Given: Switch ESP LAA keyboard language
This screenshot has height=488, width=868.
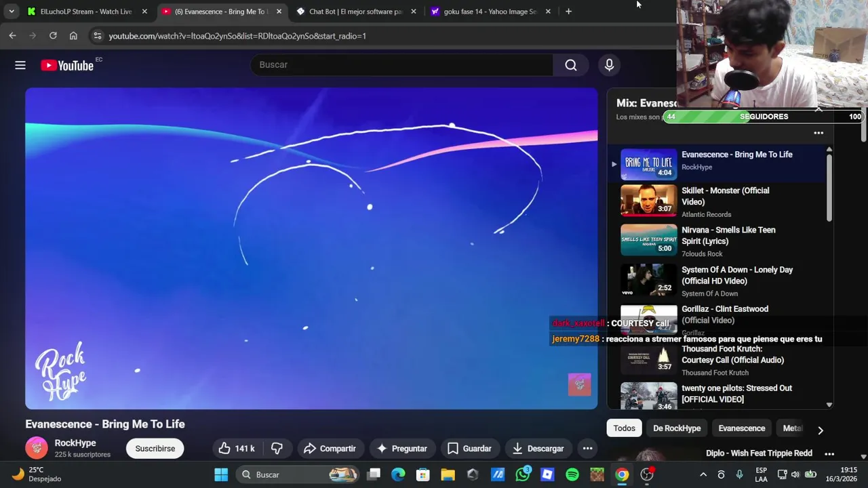Looking at the screenshot, I should tap(761, 474).
